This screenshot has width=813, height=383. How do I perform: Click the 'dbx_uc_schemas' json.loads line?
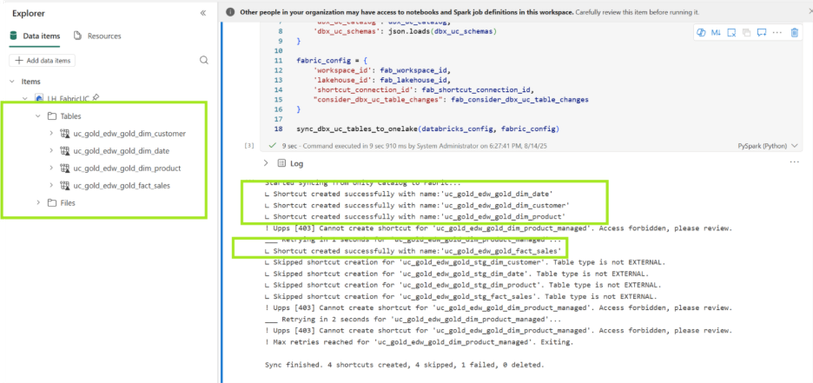(x=405, y=31)
